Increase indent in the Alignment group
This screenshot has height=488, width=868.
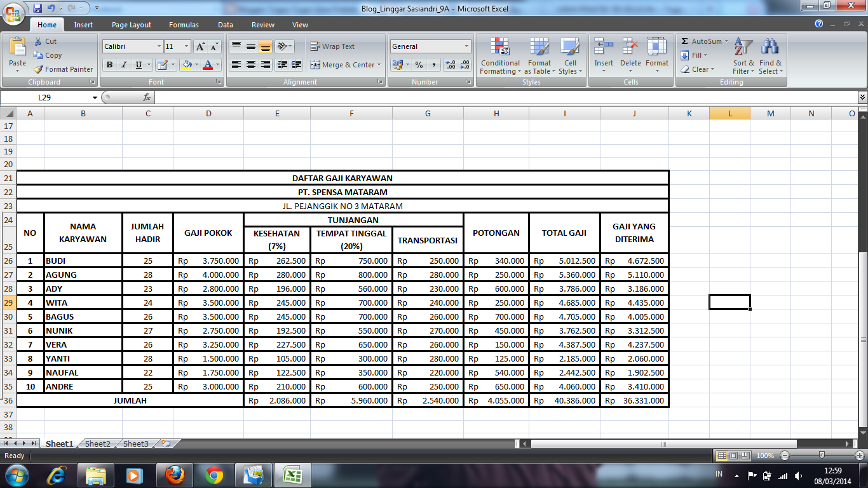(295, 65)
